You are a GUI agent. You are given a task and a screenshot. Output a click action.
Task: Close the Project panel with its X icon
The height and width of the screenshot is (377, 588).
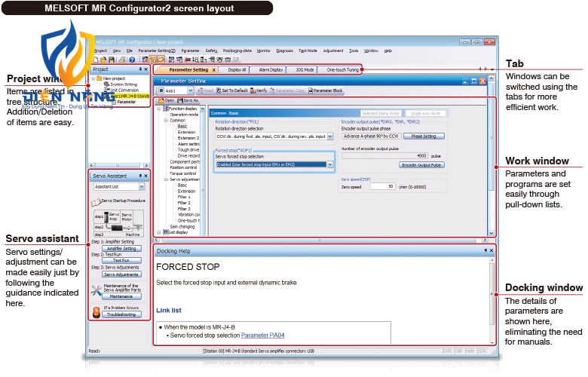pos(146,69)
